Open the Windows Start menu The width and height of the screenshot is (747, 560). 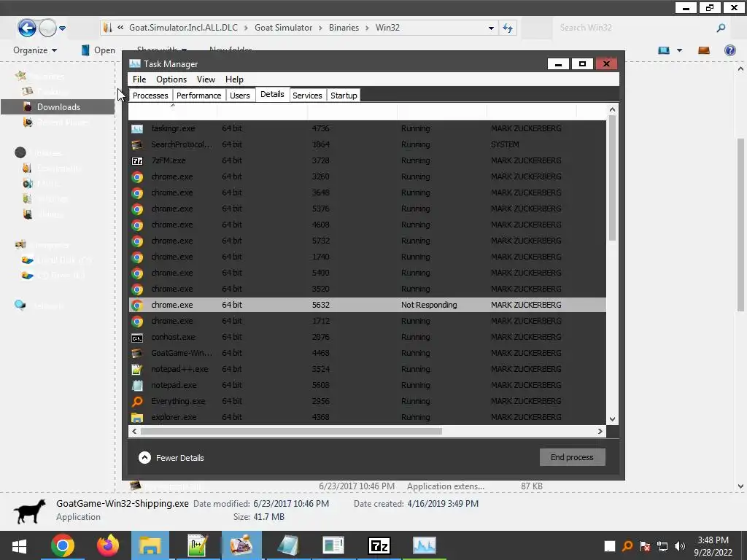click(x=19, y=545)
